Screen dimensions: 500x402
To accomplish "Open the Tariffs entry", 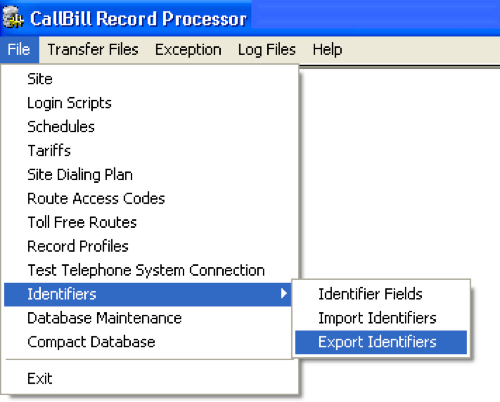I will (x=149, y=151).
